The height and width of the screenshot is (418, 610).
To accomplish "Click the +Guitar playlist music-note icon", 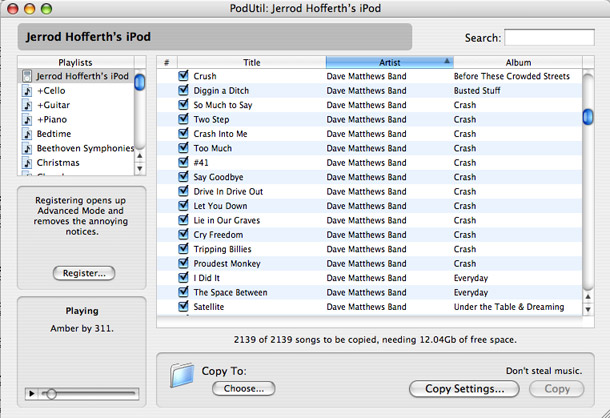I will coord(27,105).
